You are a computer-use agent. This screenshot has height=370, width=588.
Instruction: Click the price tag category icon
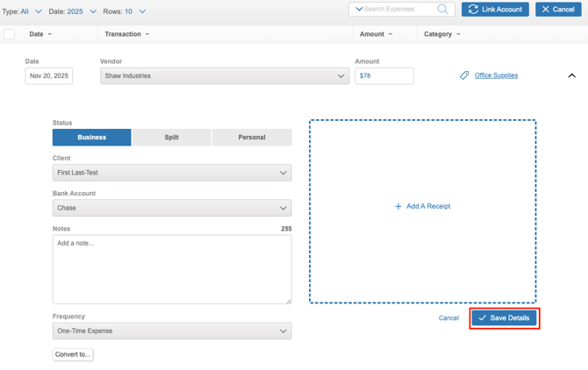point(464,75)
